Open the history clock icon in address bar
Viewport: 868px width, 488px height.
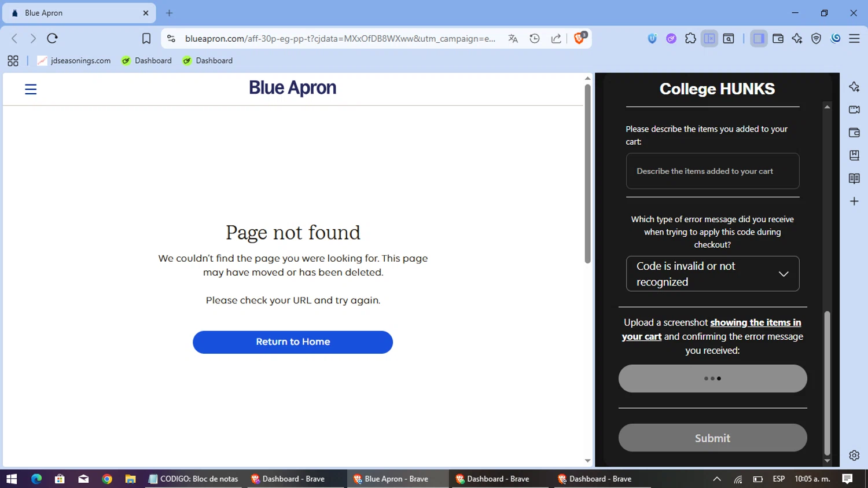tap(535, 38)
